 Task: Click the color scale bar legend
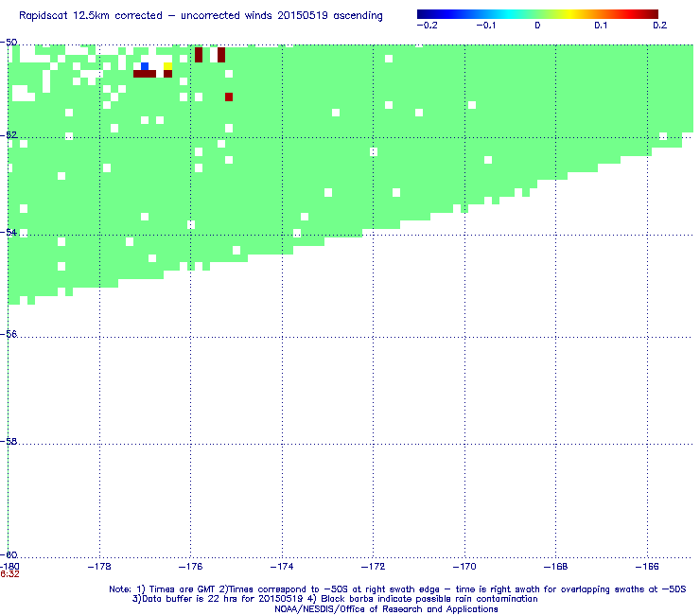[x=537, y=14]
